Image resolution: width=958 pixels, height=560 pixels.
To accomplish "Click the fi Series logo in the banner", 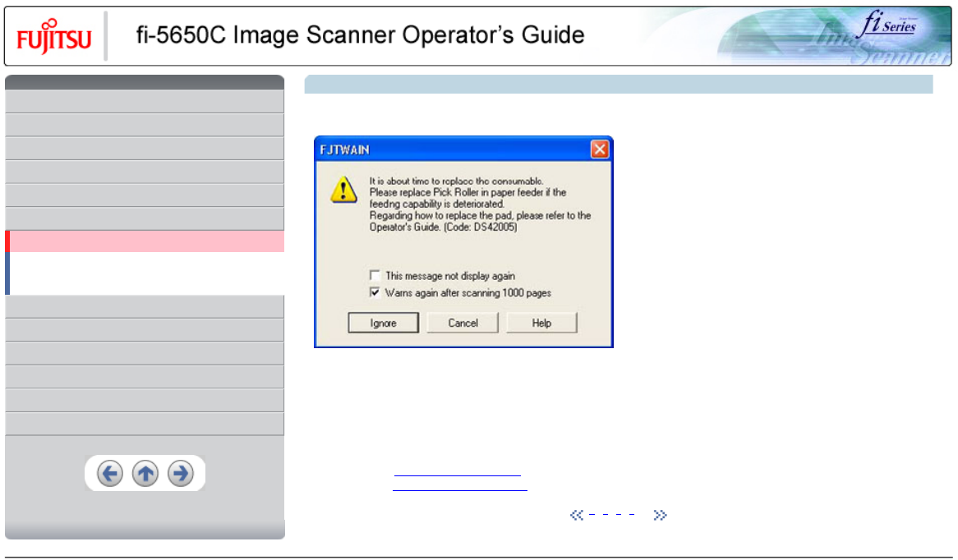I will click(x=889, y=24).
